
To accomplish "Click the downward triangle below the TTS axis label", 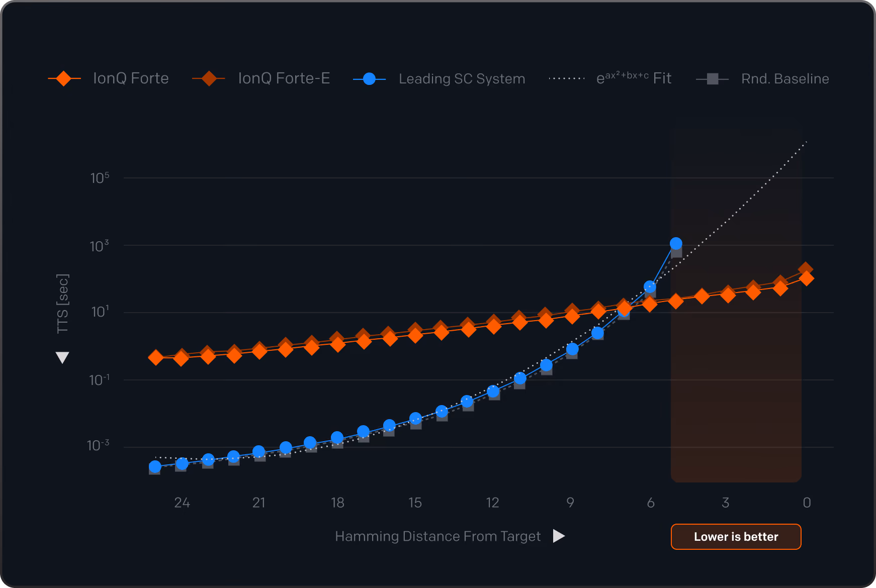I will click(62, 357).
